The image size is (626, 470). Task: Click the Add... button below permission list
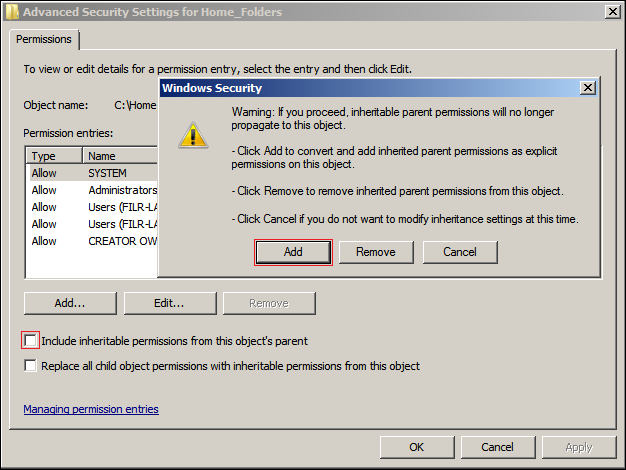pos(70,303)
